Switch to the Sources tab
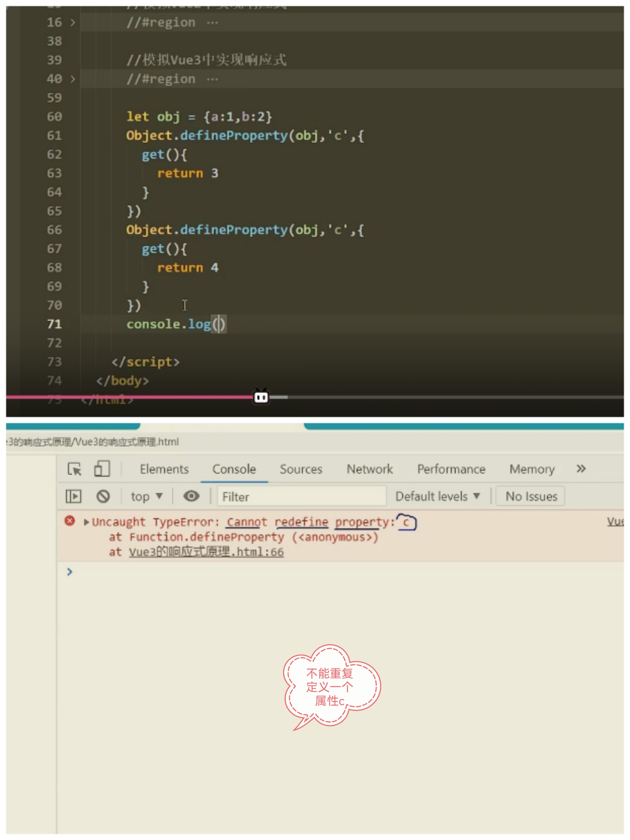Viewport: 630px width, 840px height. [x=301, y=469]
